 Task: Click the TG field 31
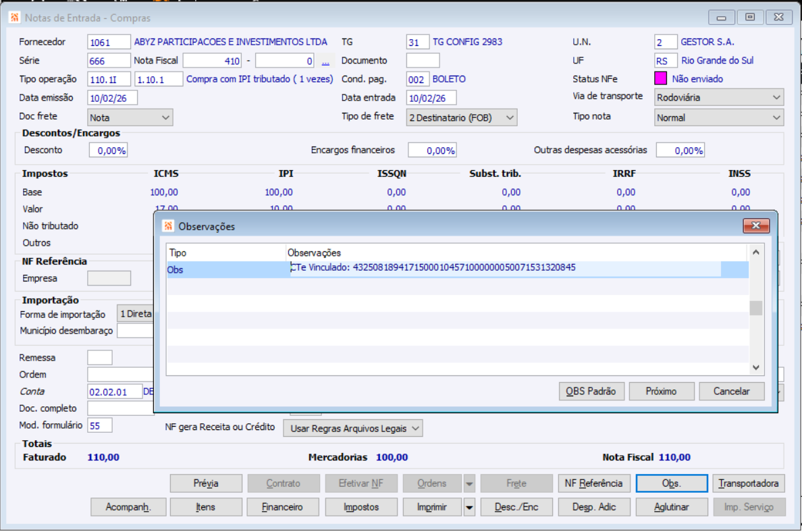417,43
